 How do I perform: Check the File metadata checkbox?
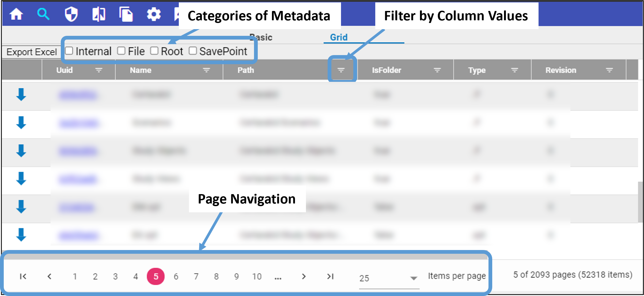tap(121, 51)
